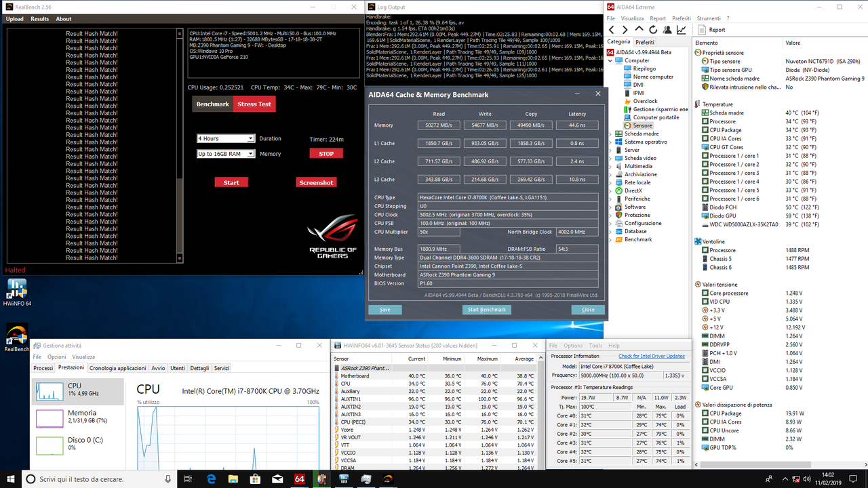The width and height of the screenshot is (868, 488).
Task: Switch to the Preferiti tab in AIDA64
Action: (644, 41)
